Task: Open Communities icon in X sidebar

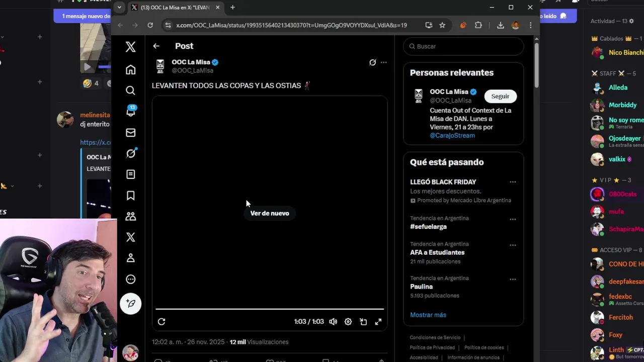Action: pyautogui.click(x=130, y=216)
